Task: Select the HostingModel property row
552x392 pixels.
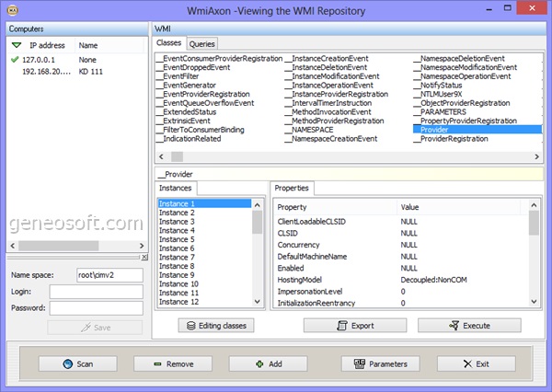Action: pyautogui.click(x=400, y=280)
